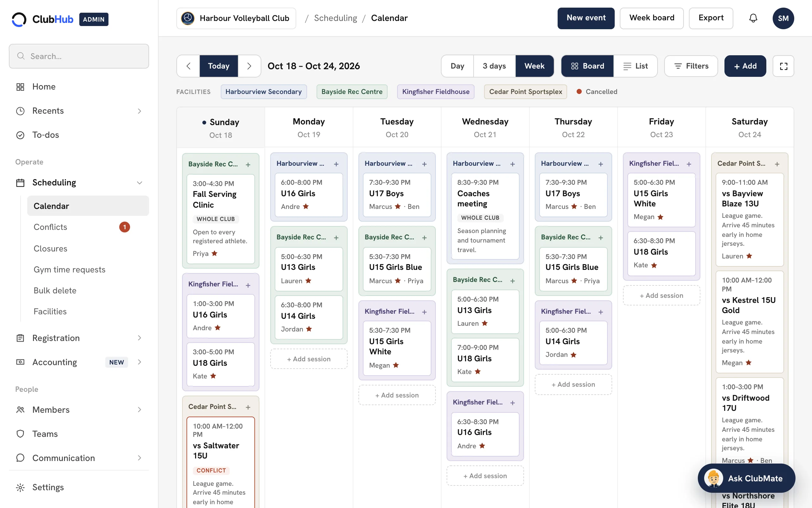Image resolution: width=812 pixels, height=508 pixels.
Task: Add a session to Sunday's Cedar Point Sportsplex group
Action: [248, 407]
